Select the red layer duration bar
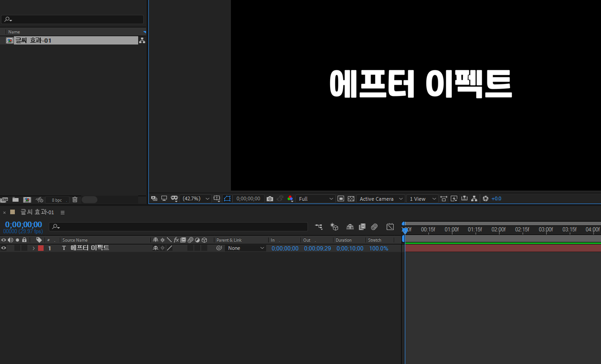 click(x=503, y=248)
